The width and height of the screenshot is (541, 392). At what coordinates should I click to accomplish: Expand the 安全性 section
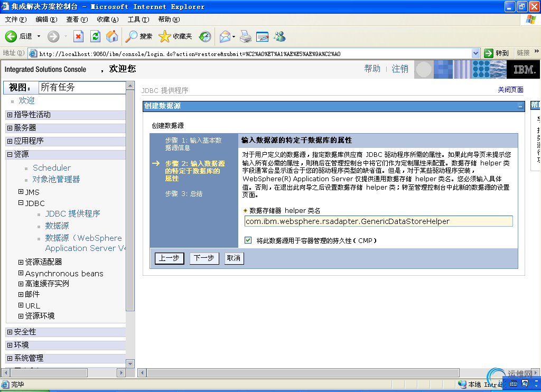(10, 332)
